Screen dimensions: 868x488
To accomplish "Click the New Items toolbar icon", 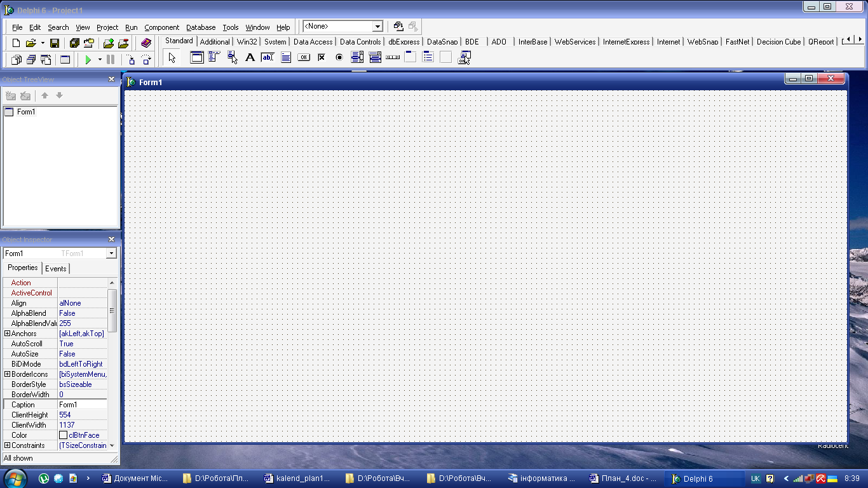I will [x=17, y=43].
